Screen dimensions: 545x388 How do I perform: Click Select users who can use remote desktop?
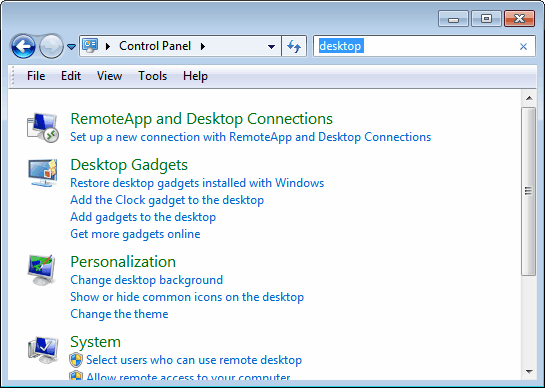click(x=194, y=360)
